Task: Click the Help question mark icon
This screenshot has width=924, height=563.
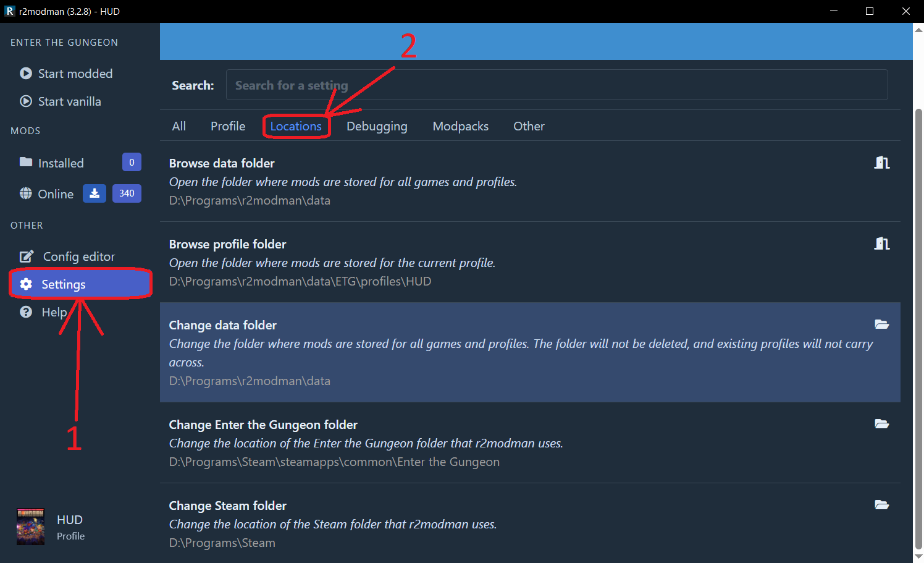Action: [x=26, y=312]
